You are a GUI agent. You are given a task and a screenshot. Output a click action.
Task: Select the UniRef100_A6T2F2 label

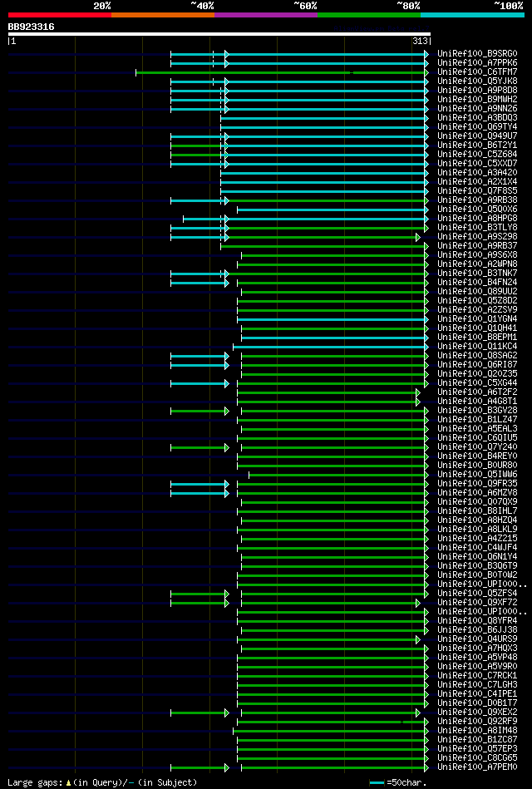tap(478, 392)
